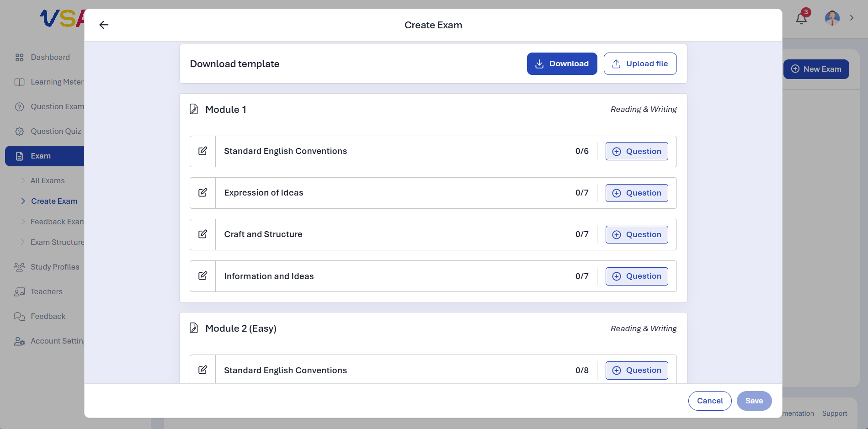Cancel the exam creation
868x429 pixels.
pyautogui.click(x=710, y=401)
